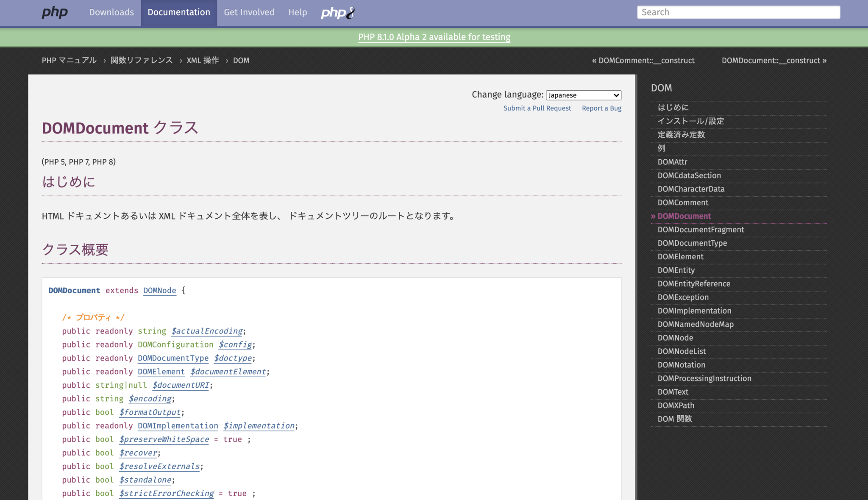Click inside the Search field
Image resolution: width=868 pixels, height=500 pixels.
click(x=738, y=12)
